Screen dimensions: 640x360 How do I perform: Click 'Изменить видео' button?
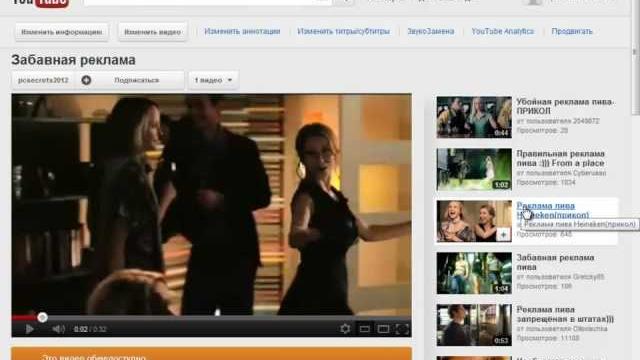coord(152,32)
